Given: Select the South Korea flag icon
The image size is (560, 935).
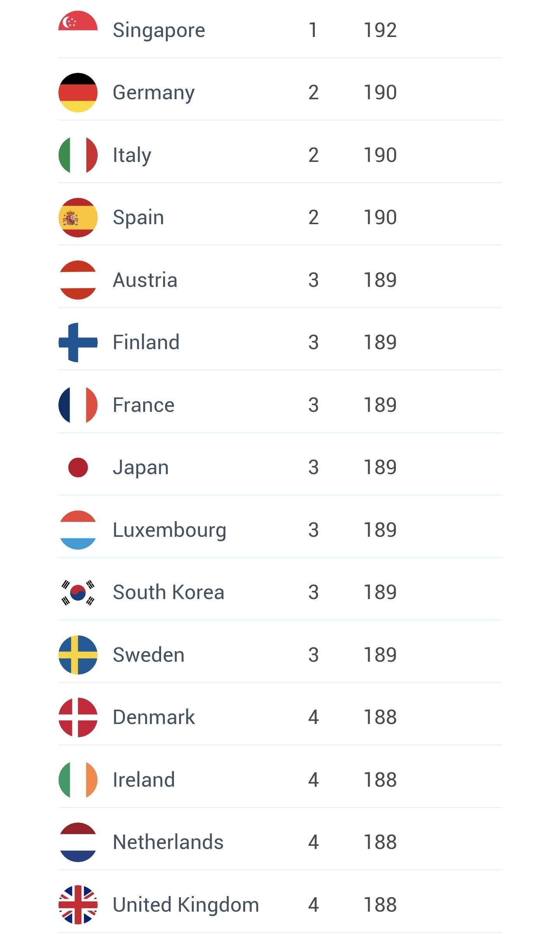Looking at the screenshot, I should [x=78, y=592].
